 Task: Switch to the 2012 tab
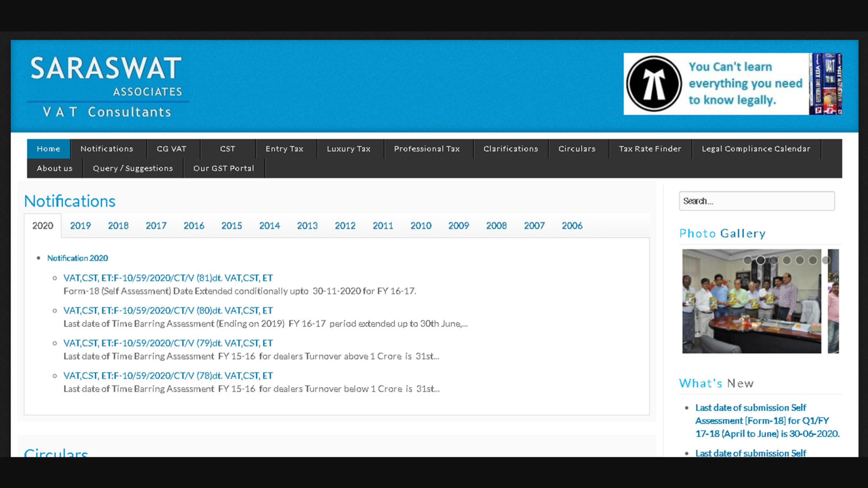pyautogui.click(x=345, y=226)
